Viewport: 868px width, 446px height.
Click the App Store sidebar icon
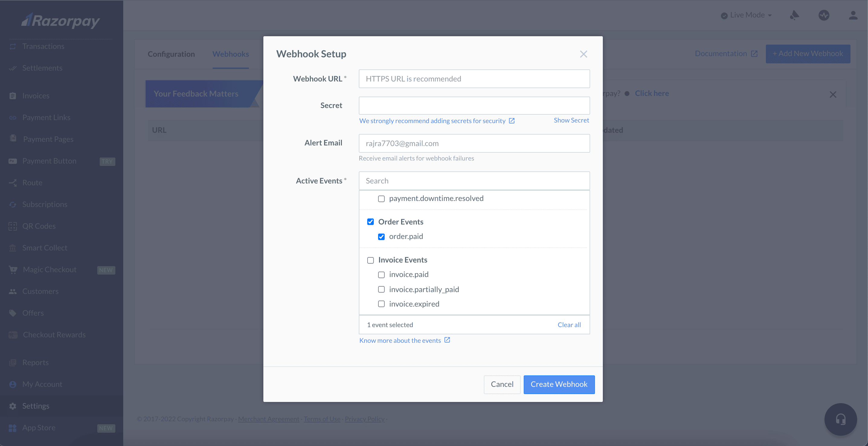(x=13, y=428)
